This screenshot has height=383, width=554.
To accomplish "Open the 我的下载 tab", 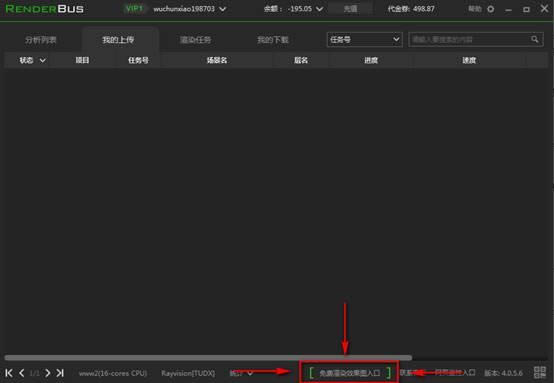I will [x=272, y=40].
